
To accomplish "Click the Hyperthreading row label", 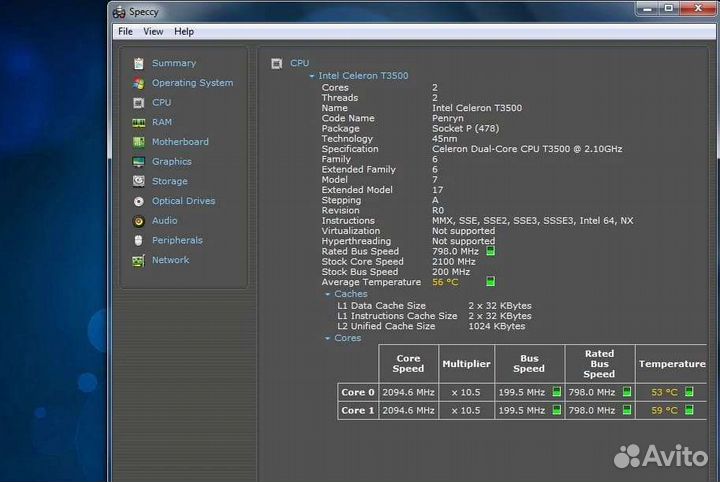I will pos(356,241).
